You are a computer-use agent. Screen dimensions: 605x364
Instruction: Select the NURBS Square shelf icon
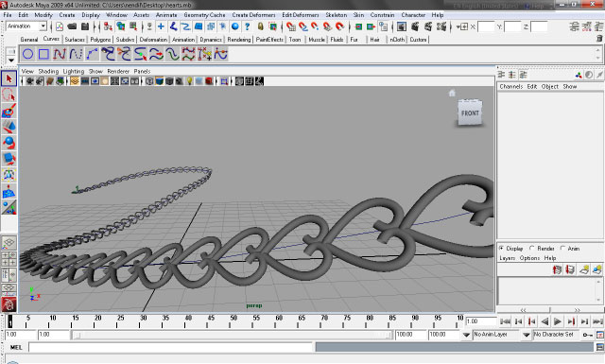point(43,54)
